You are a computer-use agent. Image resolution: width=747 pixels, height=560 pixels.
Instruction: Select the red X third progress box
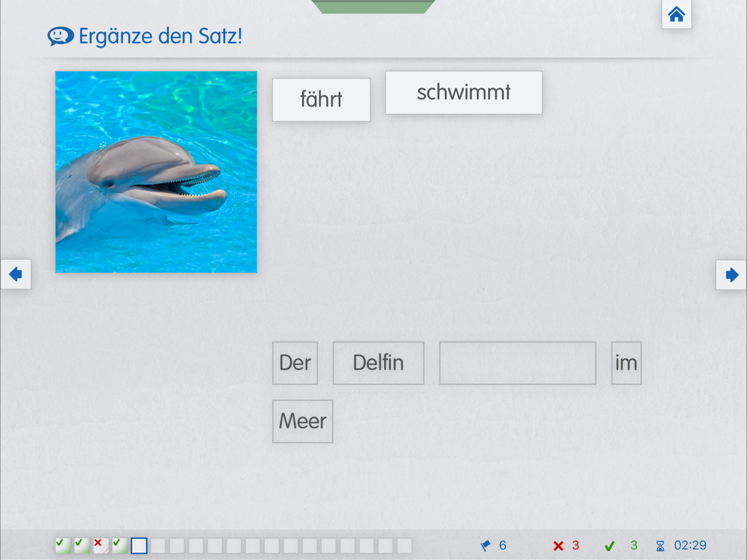101,546
